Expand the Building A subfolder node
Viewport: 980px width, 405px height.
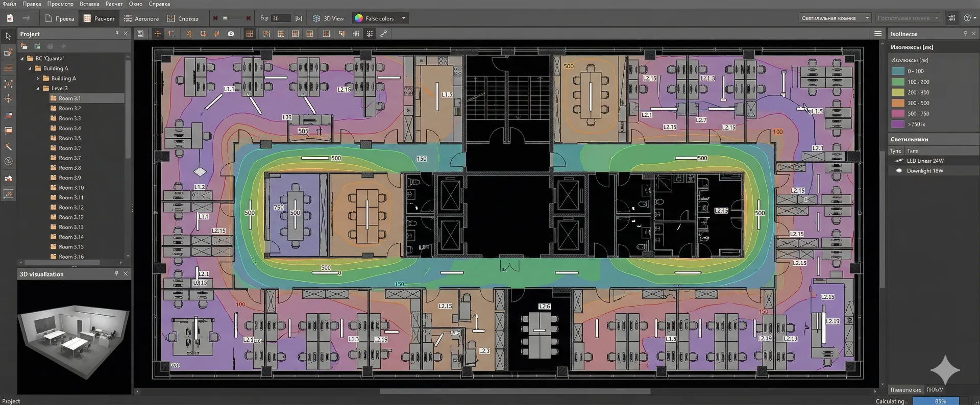pyautogui.click(x=38, y=79)
